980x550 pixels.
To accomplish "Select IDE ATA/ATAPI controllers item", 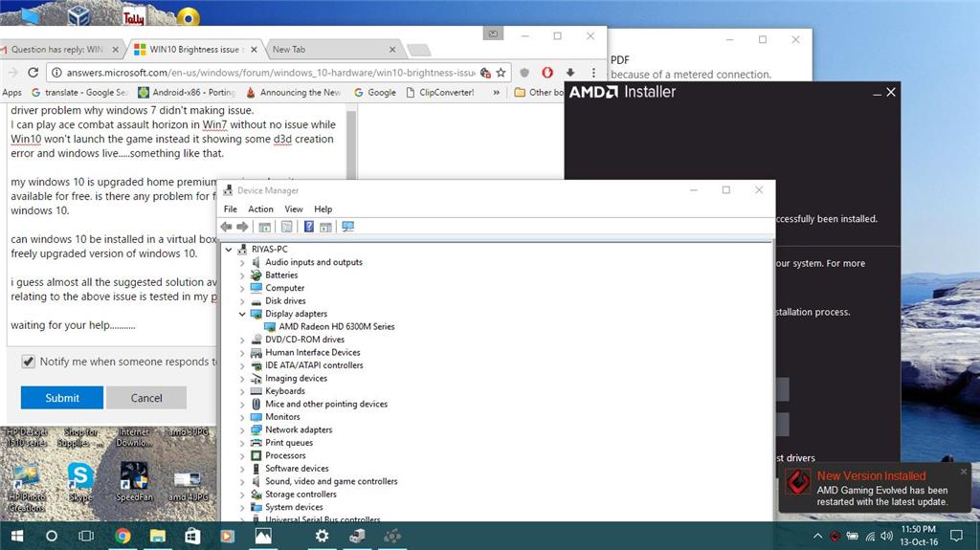I will click(x=314, y=365).
